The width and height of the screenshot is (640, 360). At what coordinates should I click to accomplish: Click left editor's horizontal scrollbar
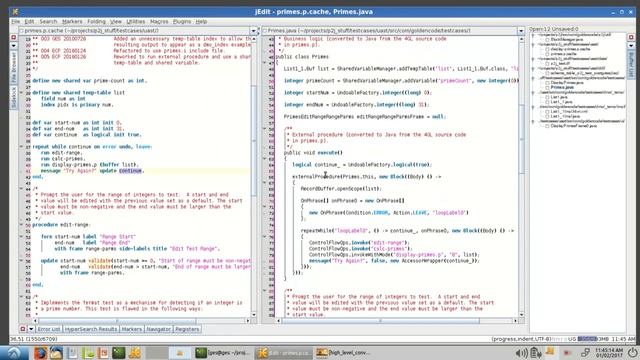tap(141, 321)
